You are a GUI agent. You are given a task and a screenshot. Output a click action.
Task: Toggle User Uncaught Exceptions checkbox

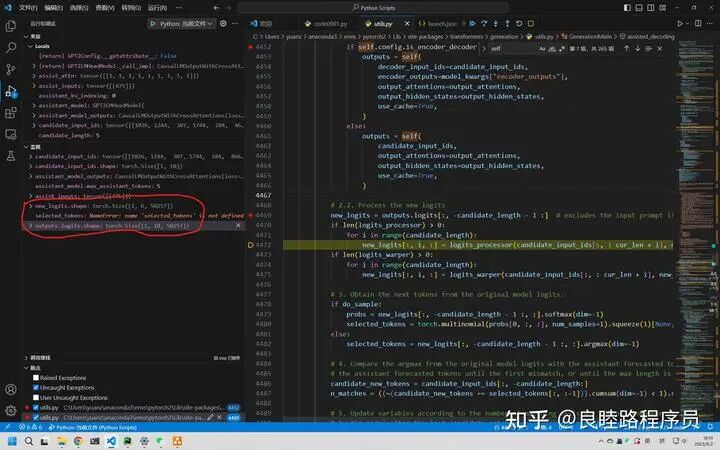click(x=36, y=398)
